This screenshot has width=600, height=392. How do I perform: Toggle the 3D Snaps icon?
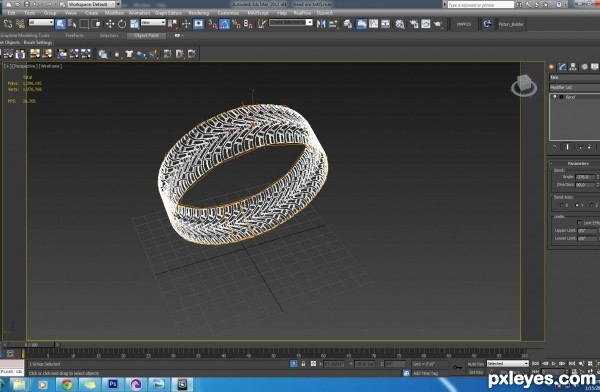212,24
